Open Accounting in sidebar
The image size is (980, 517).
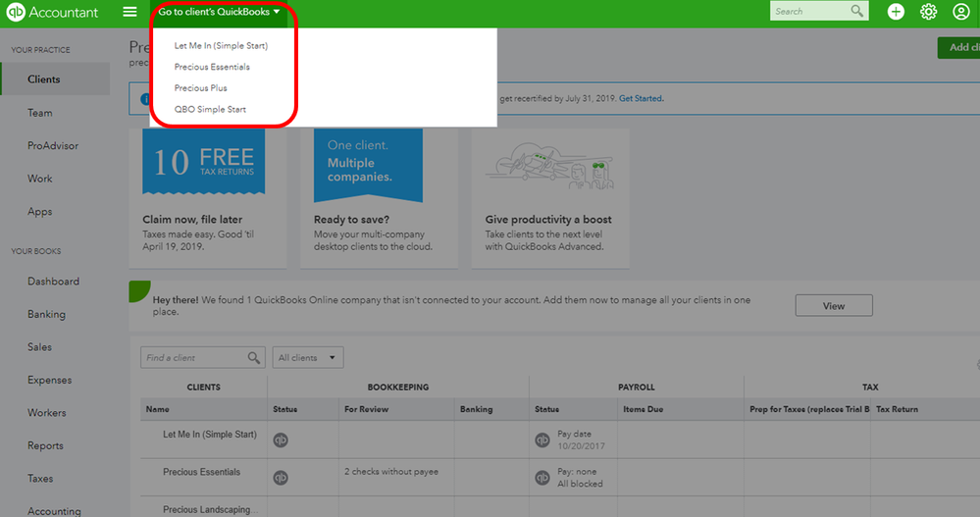coord(54,511)
